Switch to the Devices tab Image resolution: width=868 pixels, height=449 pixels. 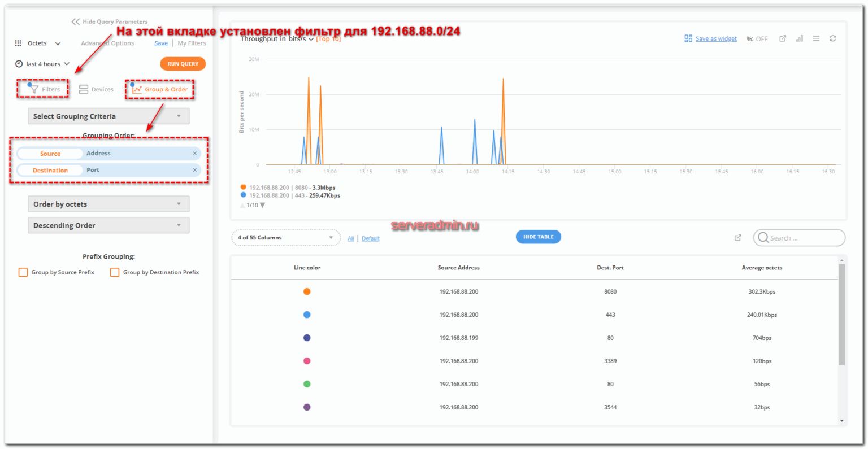(x=96, y=89)
